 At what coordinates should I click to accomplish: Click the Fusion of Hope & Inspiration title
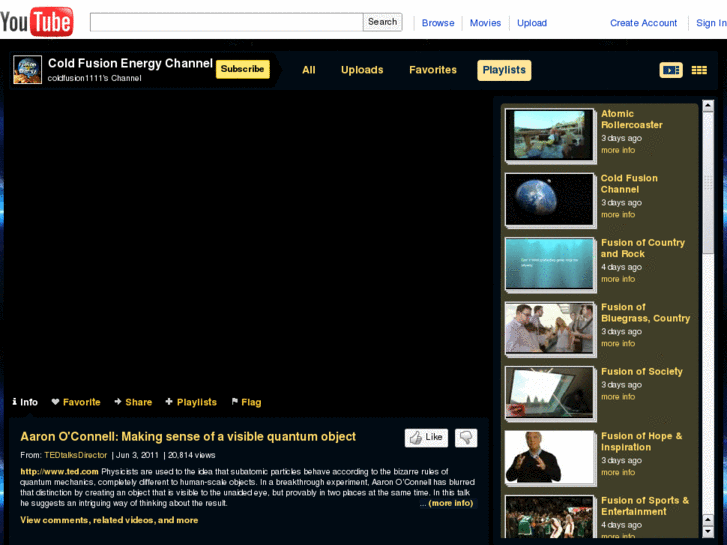[x=642, y=442]
